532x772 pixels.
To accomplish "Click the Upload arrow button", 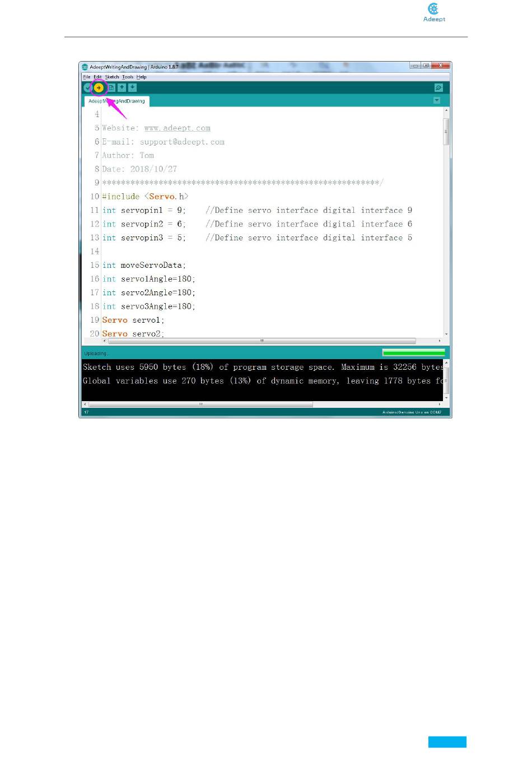I will [99, 87].
